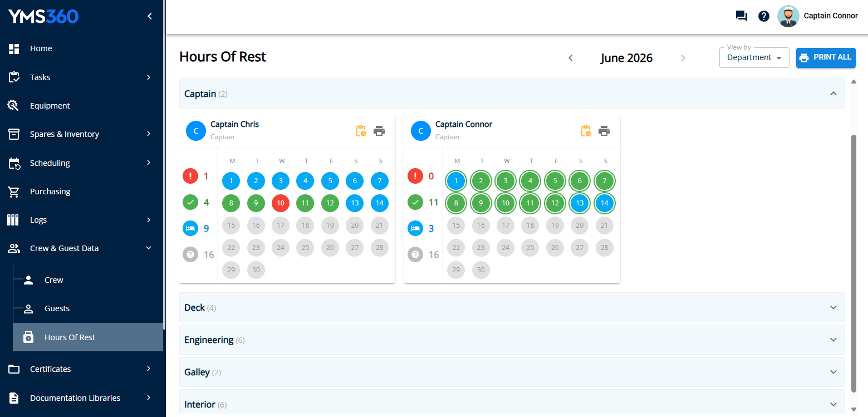Open Captain Connor's clipboard timesheet icon
The image size is (868, 417).
tap(586, 131)
